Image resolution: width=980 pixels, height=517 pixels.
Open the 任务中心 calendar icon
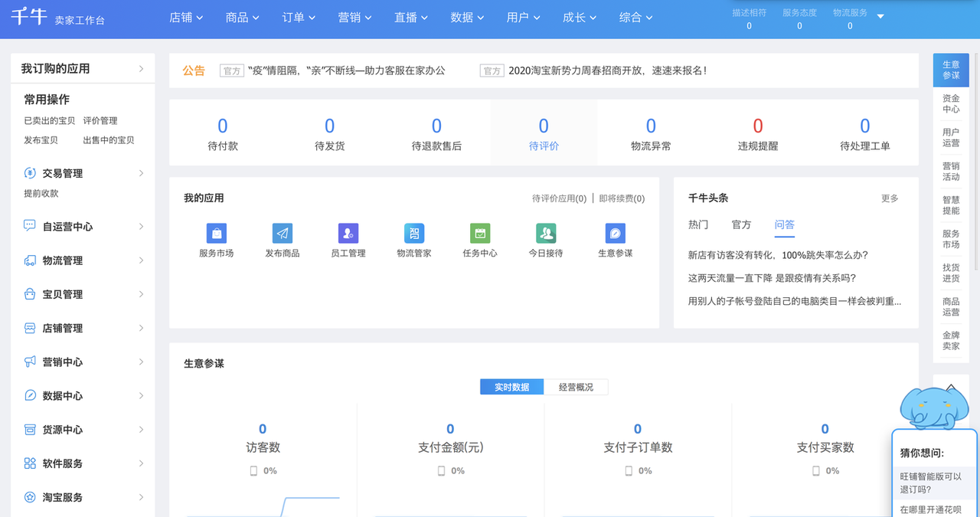[x=480, y=234]
